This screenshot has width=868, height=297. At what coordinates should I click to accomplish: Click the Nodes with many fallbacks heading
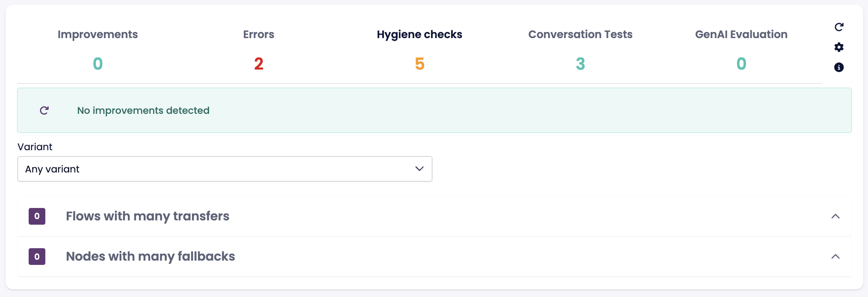click(151, 256)
